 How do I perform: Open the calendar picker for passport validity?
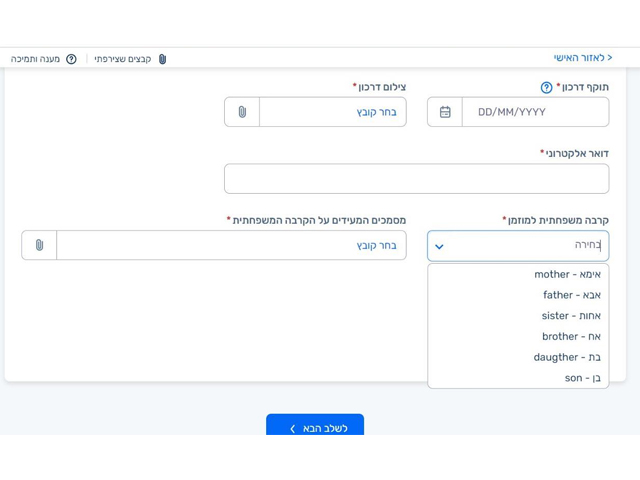tap(445, 112)
